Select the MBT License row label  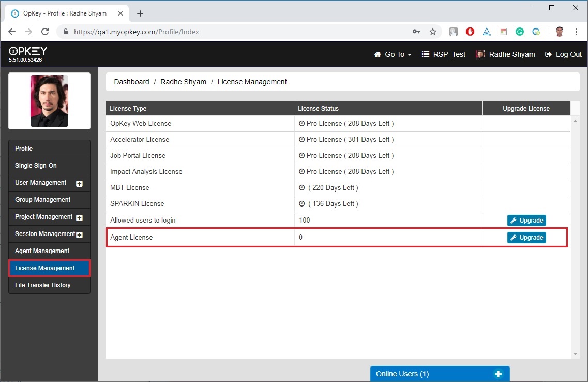(x=130, y=187)
